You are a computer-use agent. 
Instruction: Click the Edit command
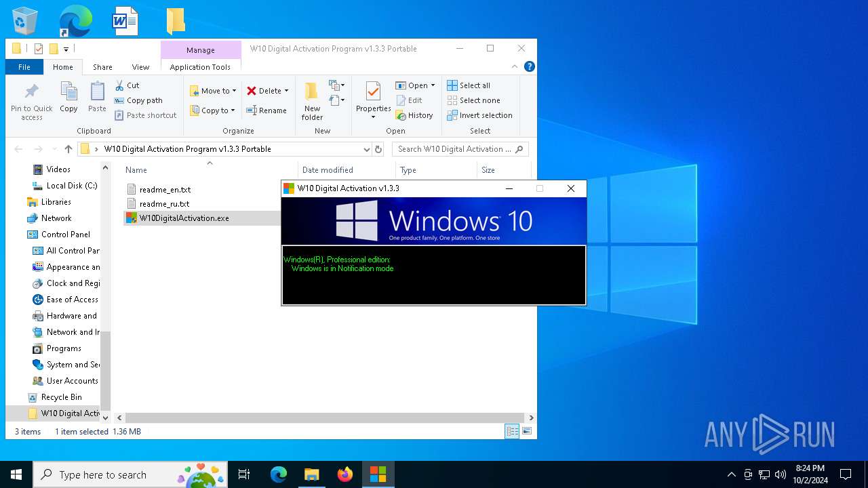click(x=409, y=100)
